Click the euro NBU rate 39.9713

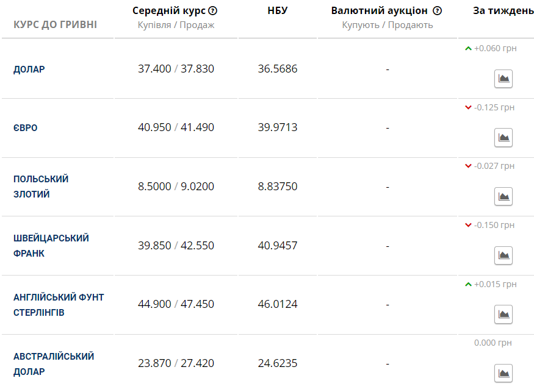click(278, 127)
